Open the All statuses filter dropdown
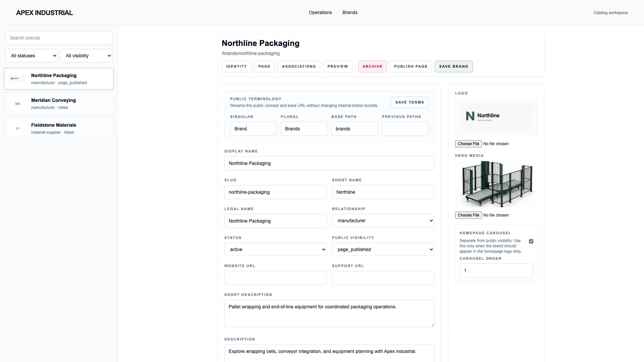The image size is (644, 362). (32, 56)
